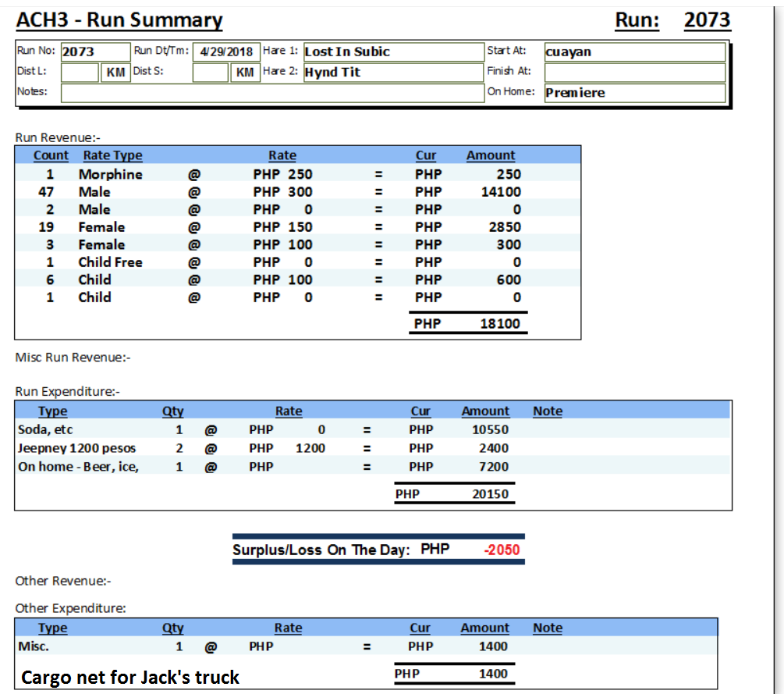Click the Hare 1 field 'Lost In Subic'
This screenshot has width=784, height=694.
[392, 52]
